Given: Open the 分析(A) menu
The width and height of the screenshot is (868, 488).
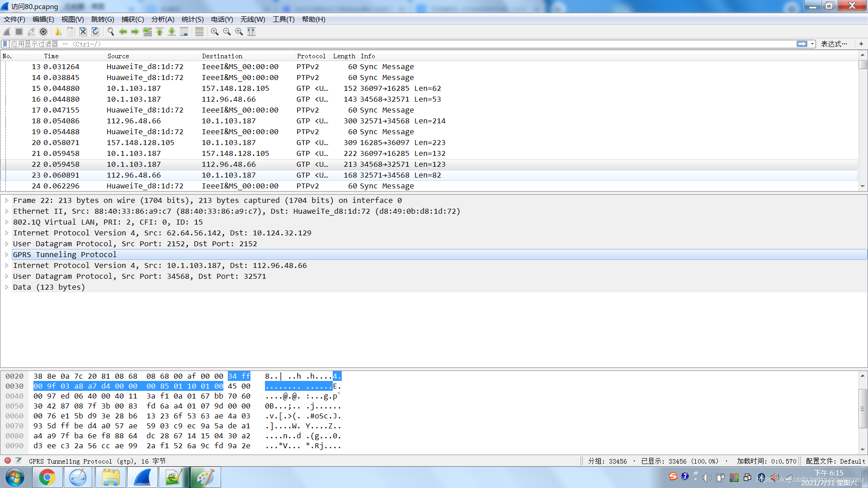Looking at the screenshot, I should pyautogui.click(x=162, y=19).
